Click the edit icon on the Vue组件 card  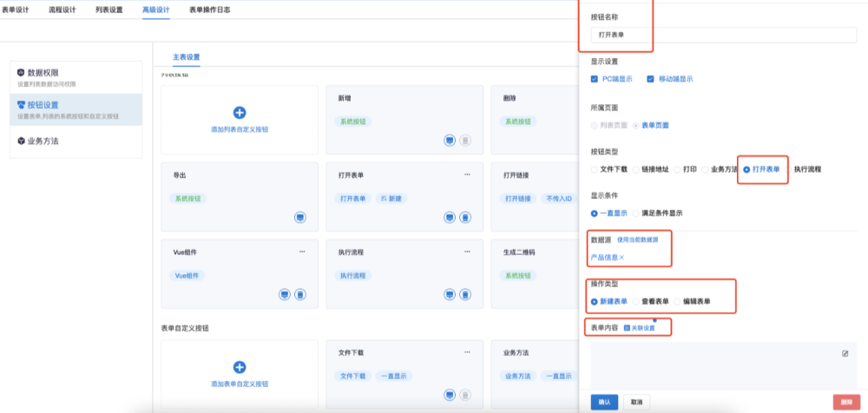click(284, 295)
